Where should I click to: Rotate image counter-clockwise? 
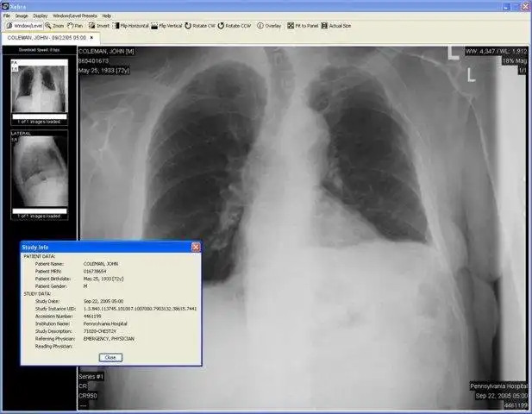coord(235,26)
